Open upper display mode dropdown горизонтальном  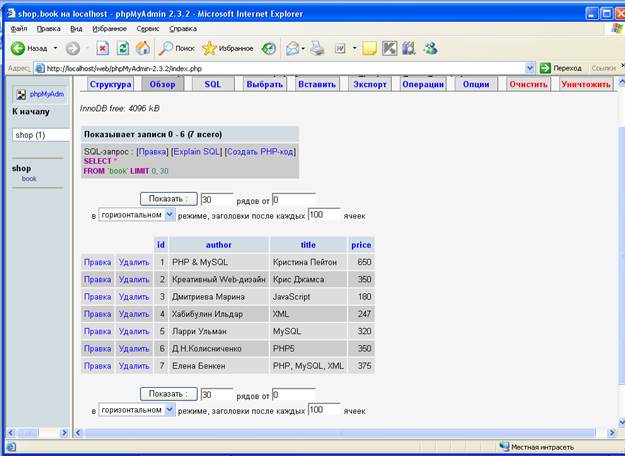pos(137,215)
